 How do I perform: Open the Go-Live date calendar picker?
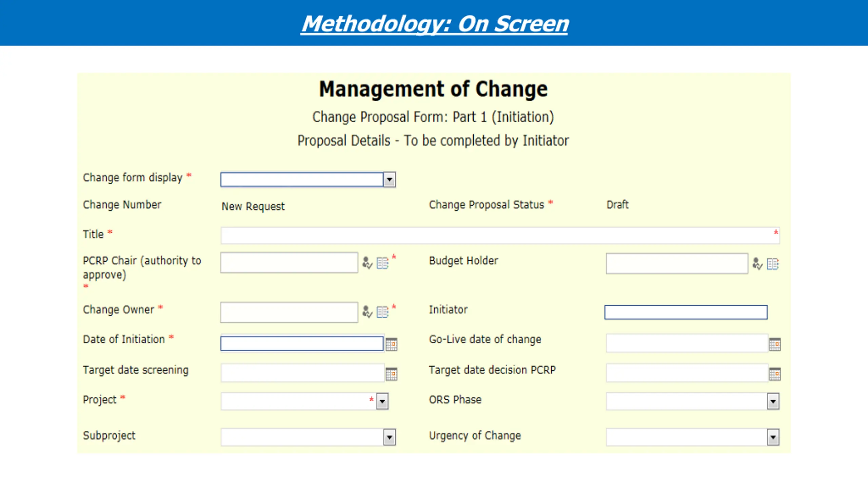(x=775, y=344)
